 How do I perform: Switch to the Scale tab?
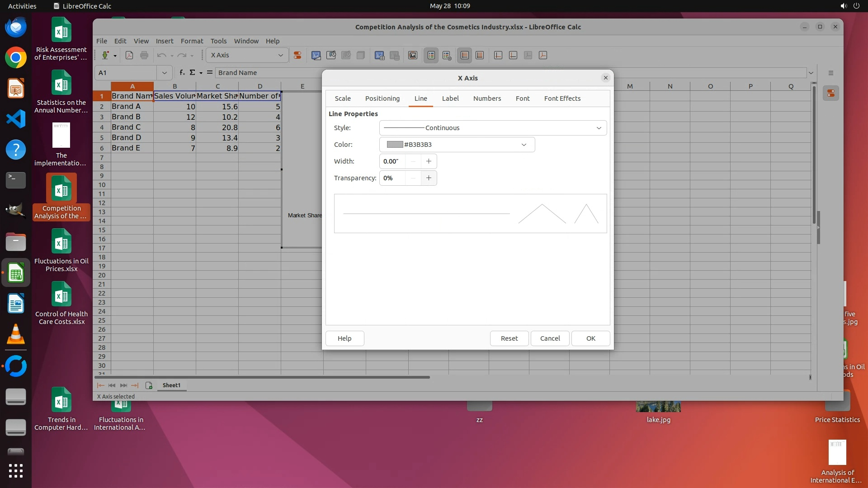343,99
